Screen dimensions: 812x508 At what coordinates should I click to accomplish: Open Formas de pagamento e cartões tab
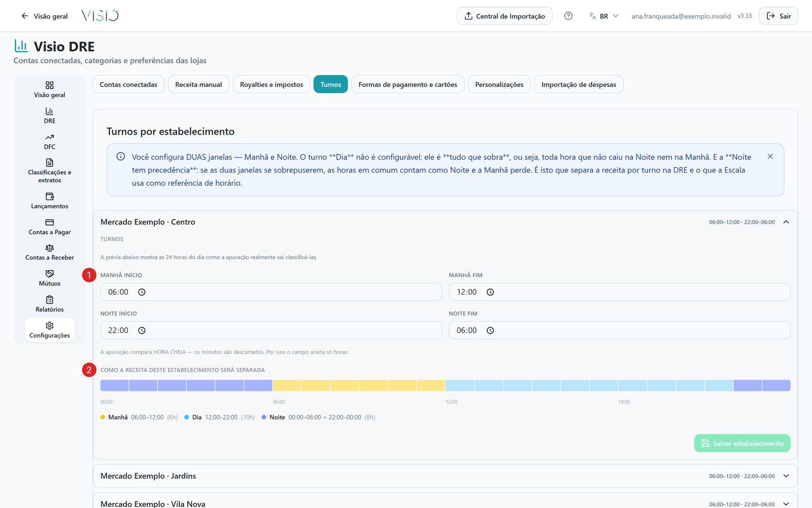tap(408, 84)
